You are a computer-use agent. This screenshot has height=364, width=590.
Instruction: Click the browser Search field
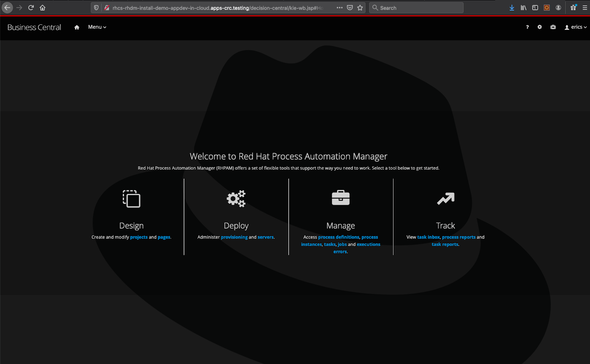coord(416,8)
